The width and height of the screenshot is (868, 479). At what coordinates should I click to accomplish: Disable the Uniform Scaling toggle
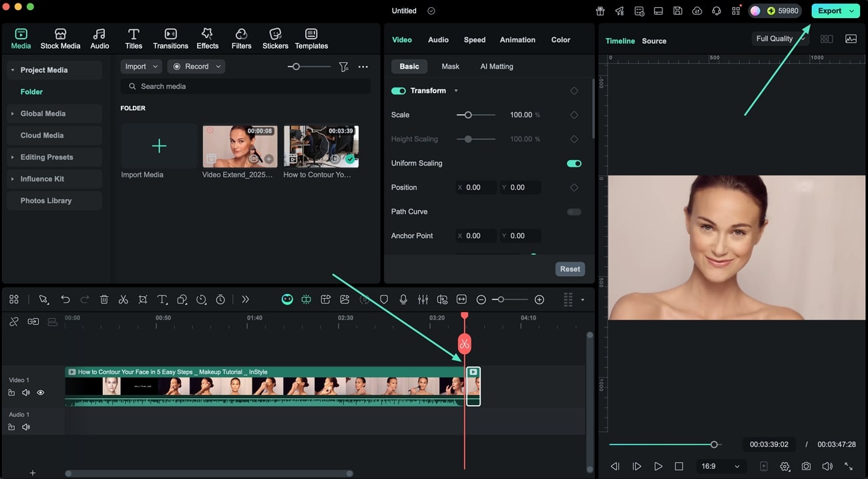coord(574,163)
